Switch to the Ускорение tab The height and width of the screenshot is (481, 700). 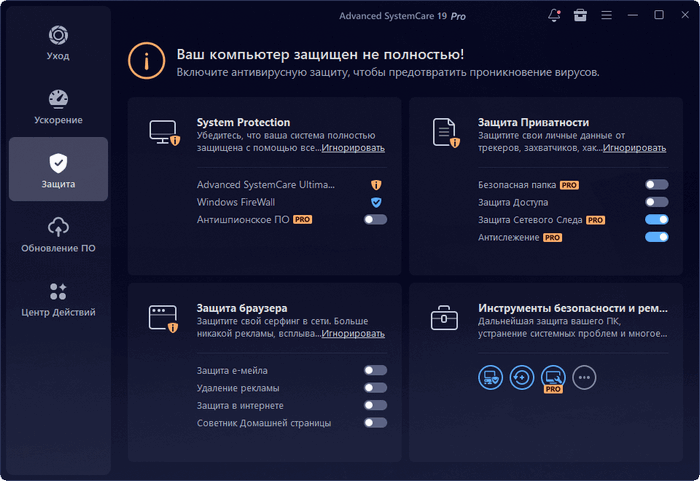click(58, 109)
